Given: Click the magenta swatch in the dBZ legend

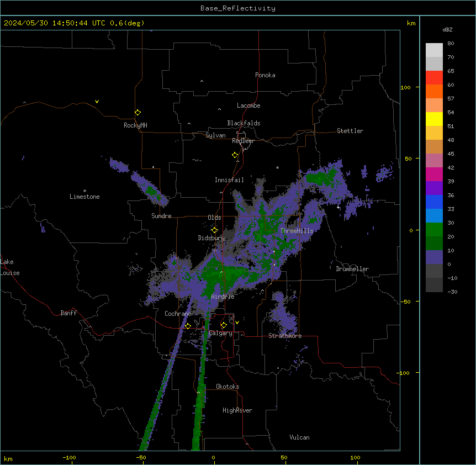Looking at the screenshot, I should pyautogui.click(x=434, y=174).
